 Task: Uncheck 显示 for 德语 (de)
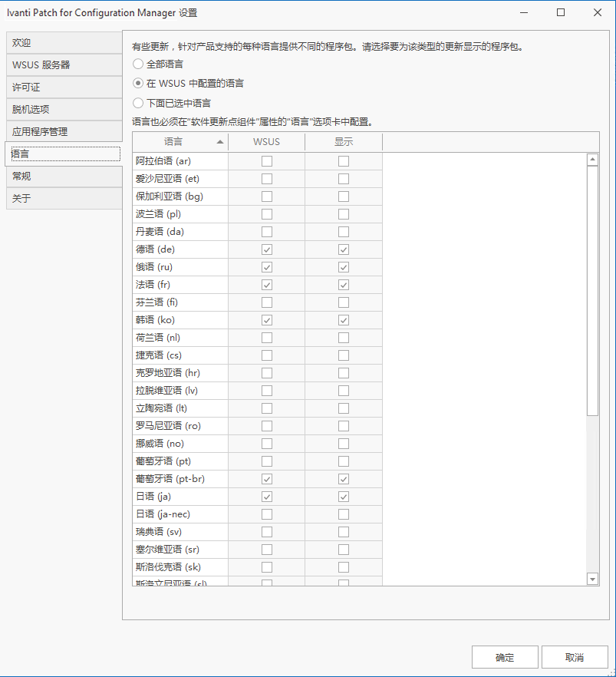tap(344, 249)
